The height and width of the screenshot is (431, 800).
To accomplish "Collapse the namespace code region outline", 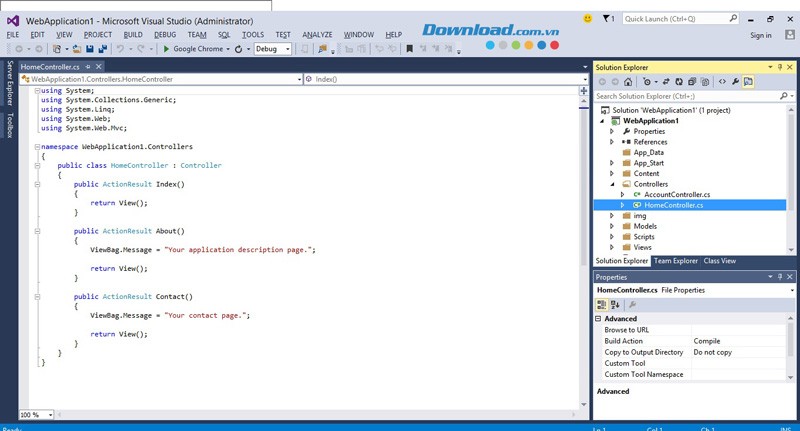I will pyautogui.click(x=37, y=147).
